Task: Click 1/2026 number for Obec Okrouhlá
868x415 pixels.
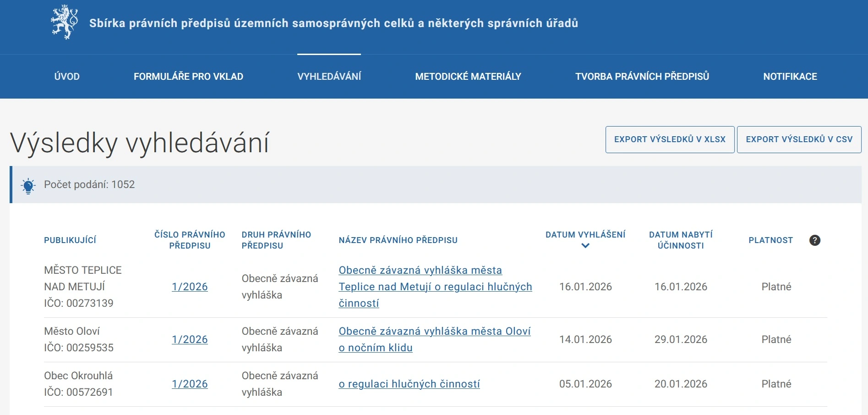Action: (190, 384)
